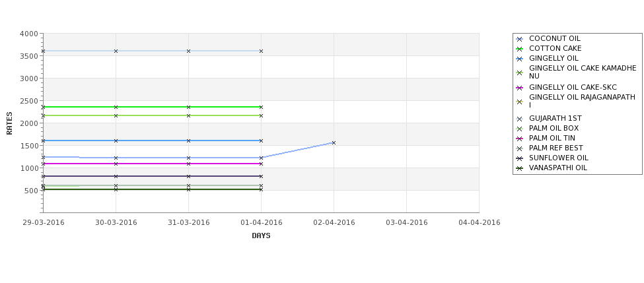644x283 pixels.
Task: Click the 4000 value on rates axis
Action: pos(29,34)
